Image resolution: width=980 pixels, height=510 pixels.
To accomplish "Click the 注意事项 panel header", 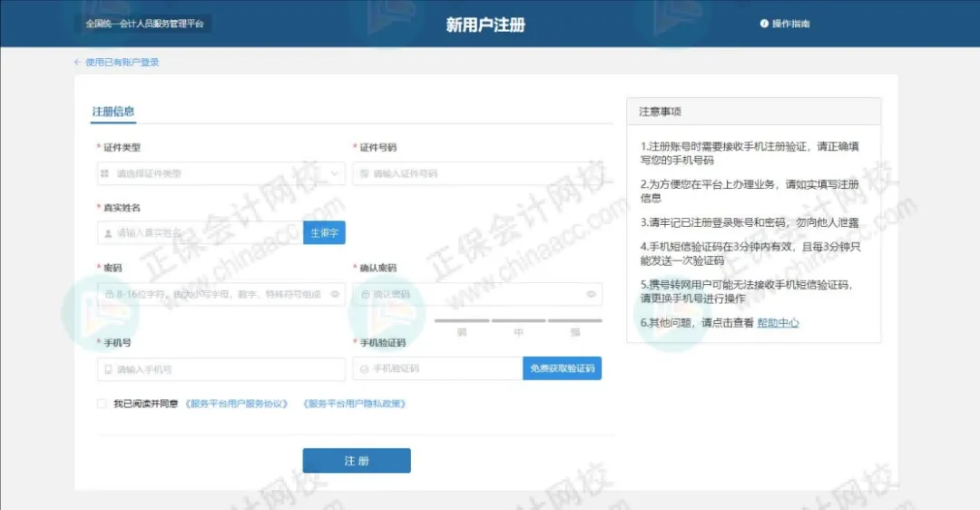I will click(x=754, y=112).
